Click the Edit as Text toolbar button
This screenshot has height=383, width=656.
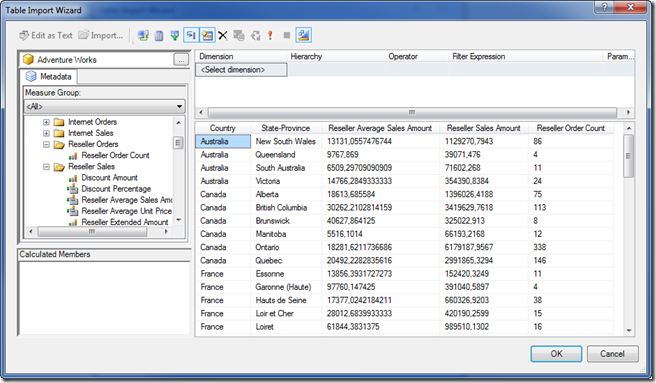[x=46, y=36]
